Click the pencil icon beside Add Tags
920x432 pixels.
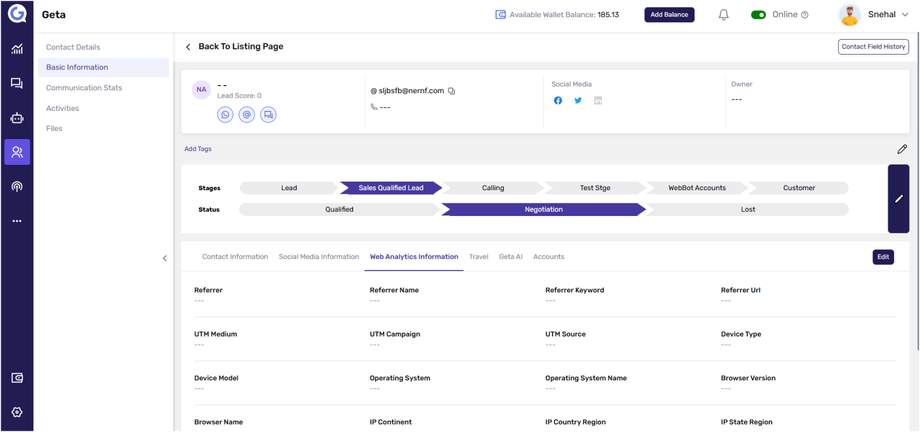901,149
